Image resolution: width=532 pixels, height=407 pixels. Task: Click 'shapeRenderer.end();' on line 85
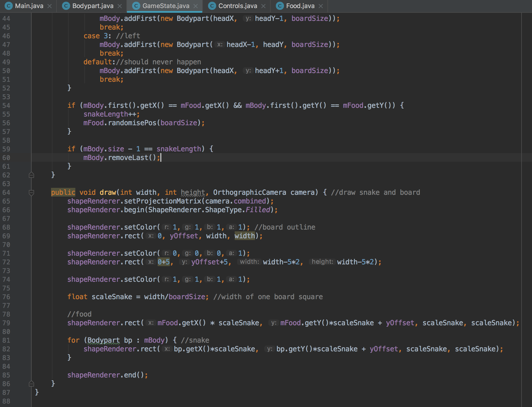tap(108, 375)
